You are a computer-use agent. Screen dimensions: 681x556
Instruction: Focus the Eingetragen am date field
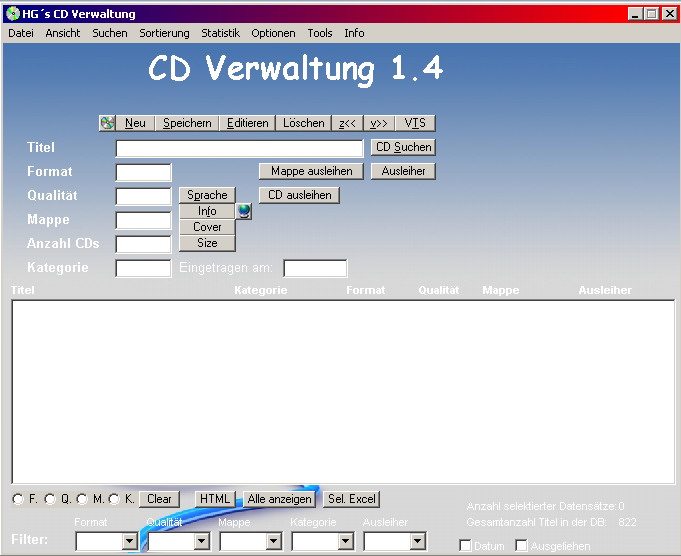315,268
